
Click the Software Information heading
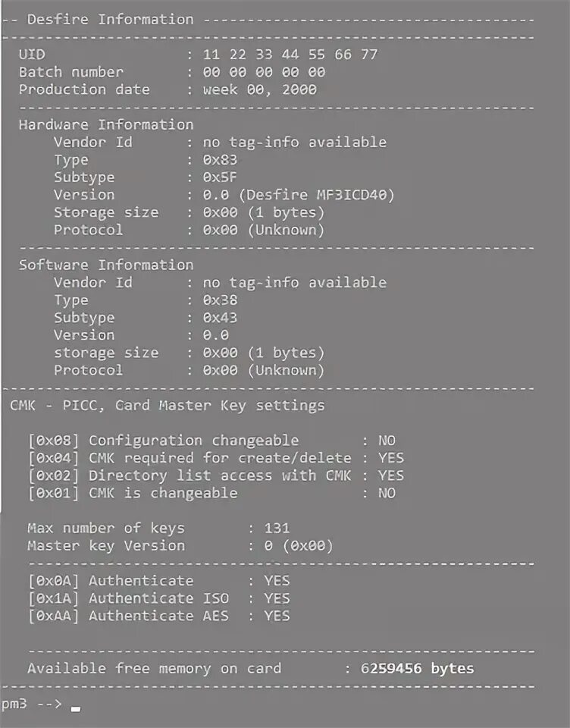(x=106, y=265)
